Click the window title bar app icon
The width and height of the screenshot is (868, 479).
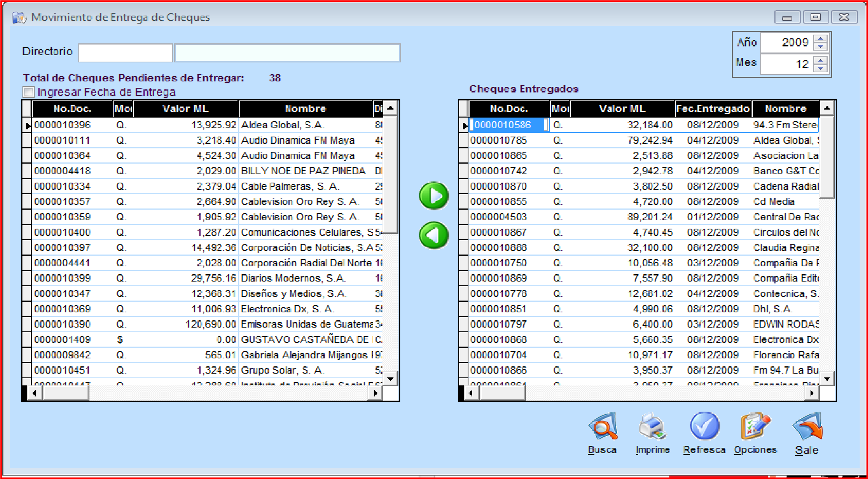[x=19, y=18]
